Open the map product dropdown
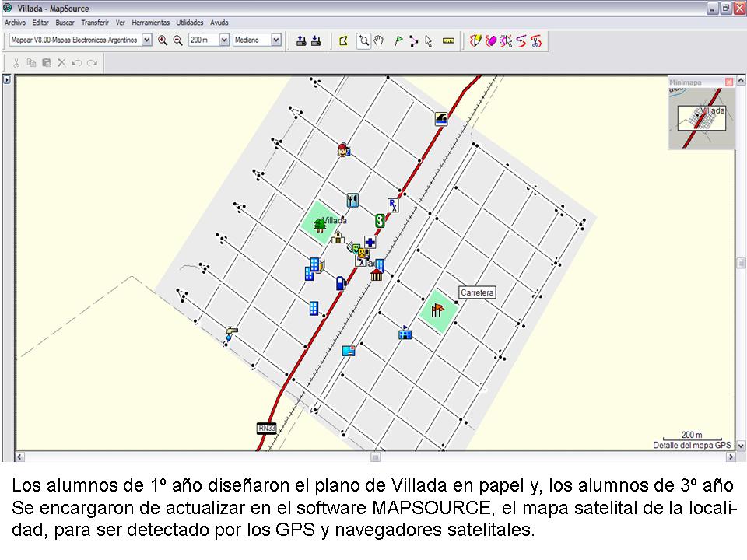 point(147,40)
